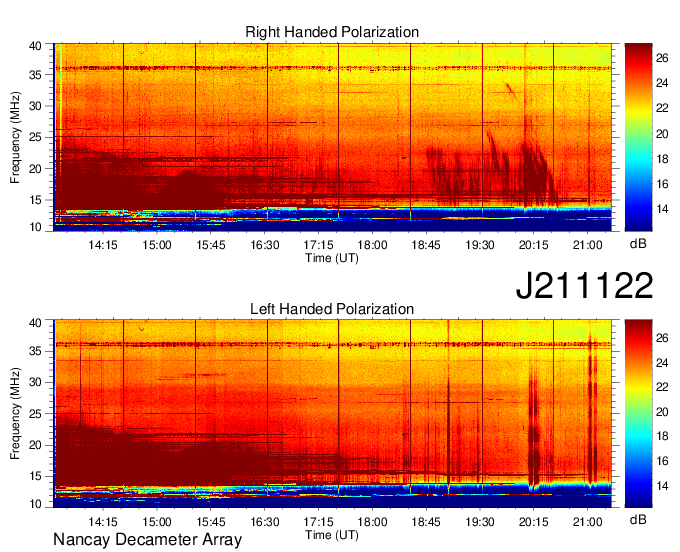Click the 40 MHz tick of the Right Handed plot
This screenshot has height=552, width=680.
(x=35, y=46)
